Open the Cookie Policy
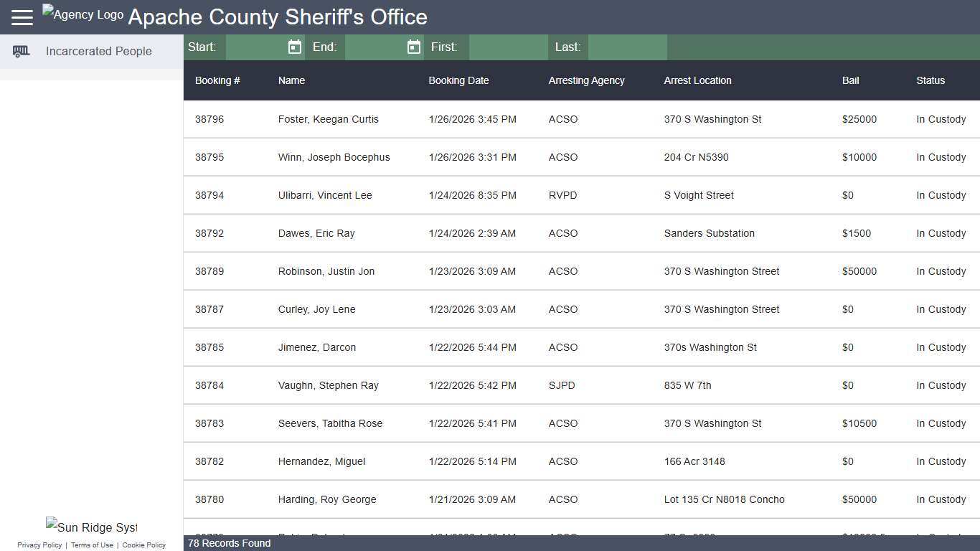 pos(143,545)
